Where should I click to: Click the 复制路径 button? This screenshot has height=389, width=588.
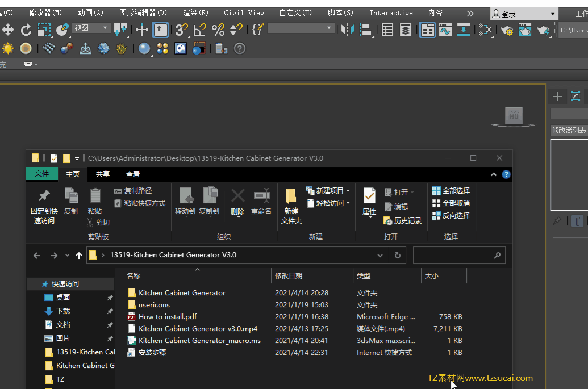[x=133, y=190]
